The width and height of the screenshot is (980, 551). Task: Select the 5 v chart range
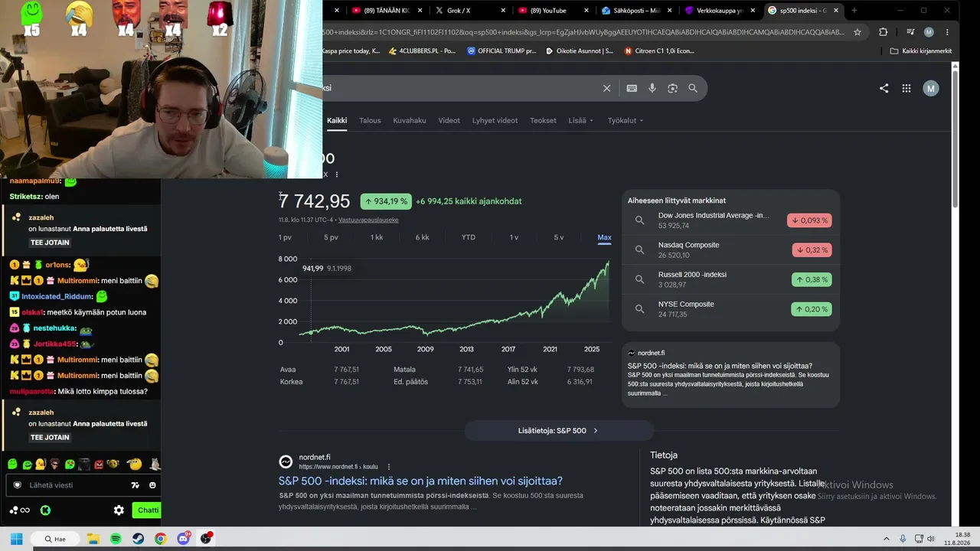(559, 237)
